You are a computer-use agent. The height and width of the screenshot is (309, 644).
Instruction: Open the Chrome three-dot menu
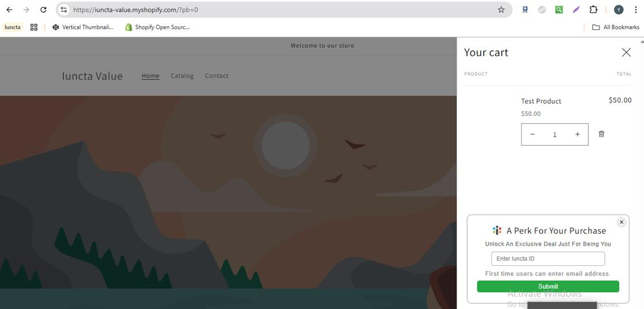point(635,10)
